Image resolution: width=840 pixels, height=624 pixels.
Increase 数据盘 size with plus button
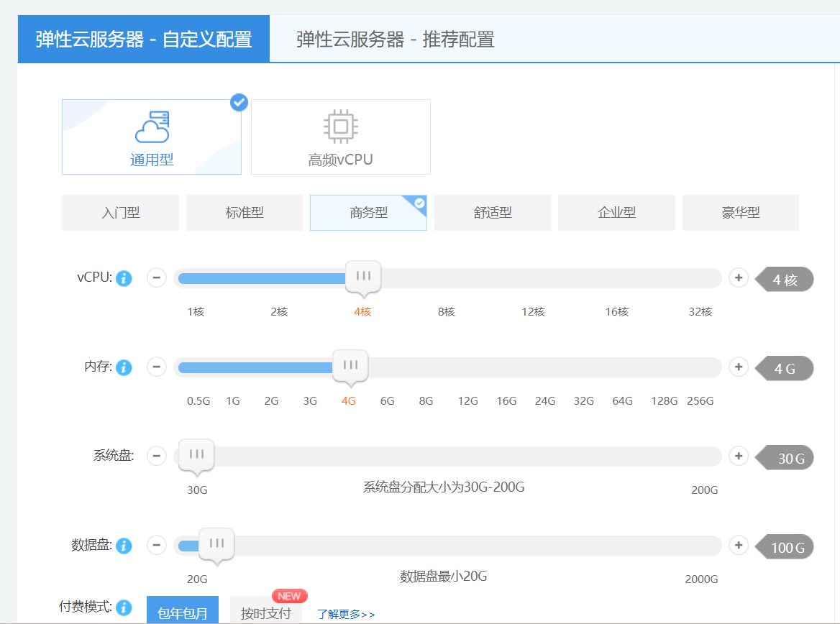pos(739,545)
